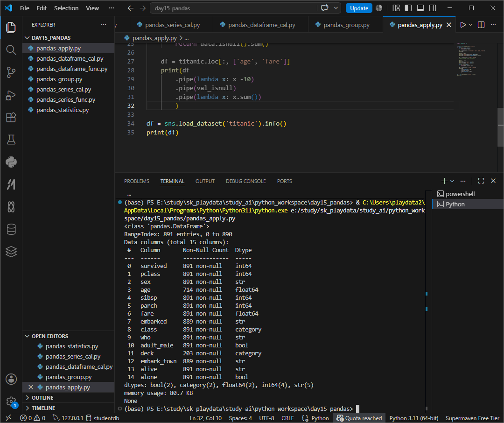Open the remote window icon in status bar
Image resolution: width=504 pixels, height=423 pixels.
click(x=9, y=418)
